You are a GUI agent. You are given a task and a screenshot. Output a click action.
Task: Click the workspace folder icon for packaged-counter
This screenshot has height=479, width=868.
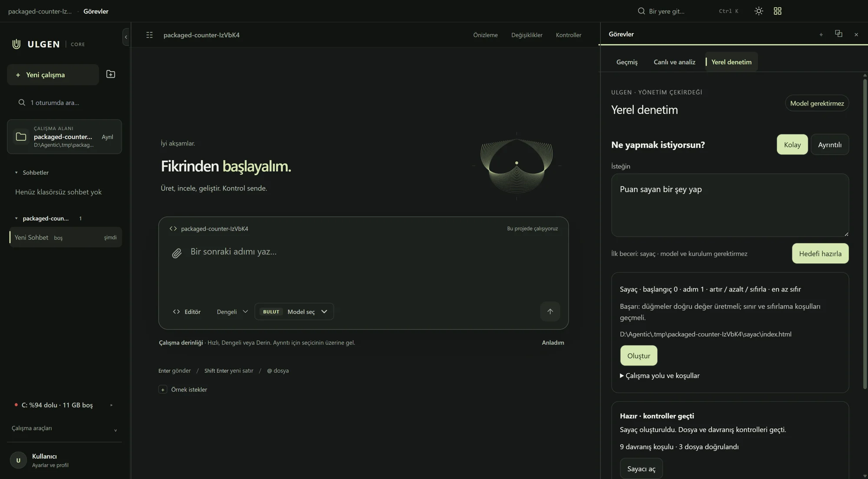(x=21, y=137)
